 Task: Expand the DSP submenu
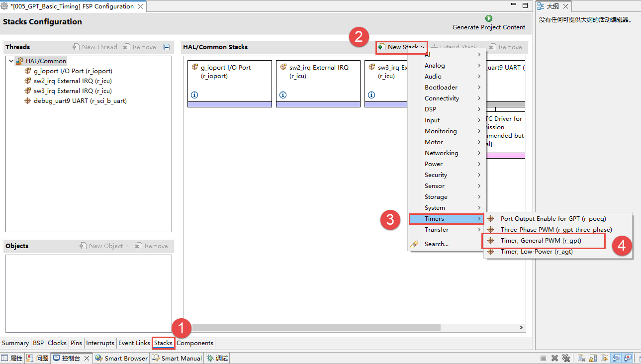point(447,109)
